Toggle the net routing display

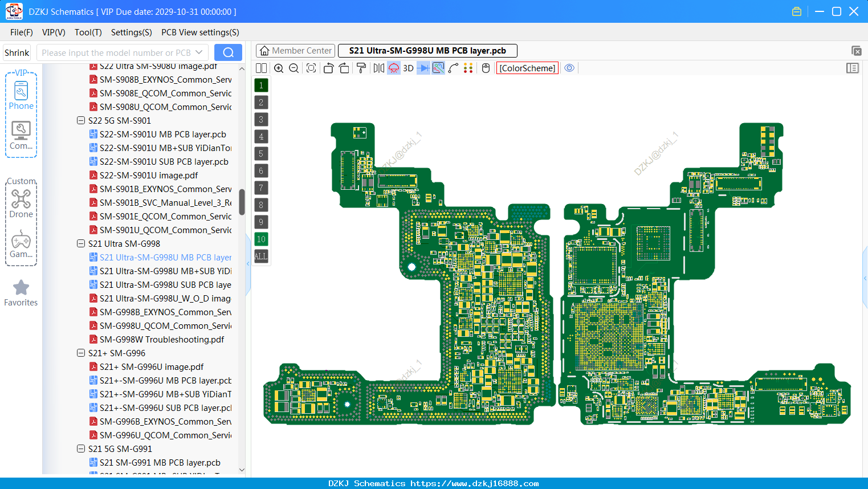tap(438, 68)
